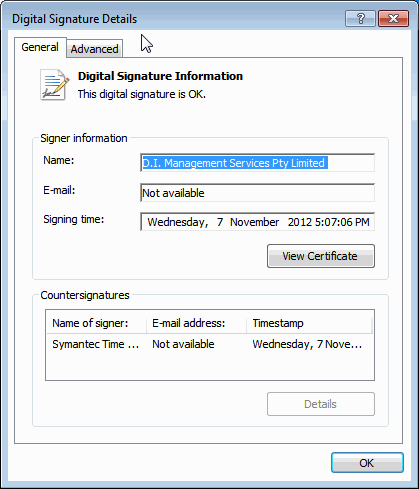Viewport: 419px width, 489px height.
Task: Close the Digital Signature Details dialog
Action: click(x=393, y=18)
